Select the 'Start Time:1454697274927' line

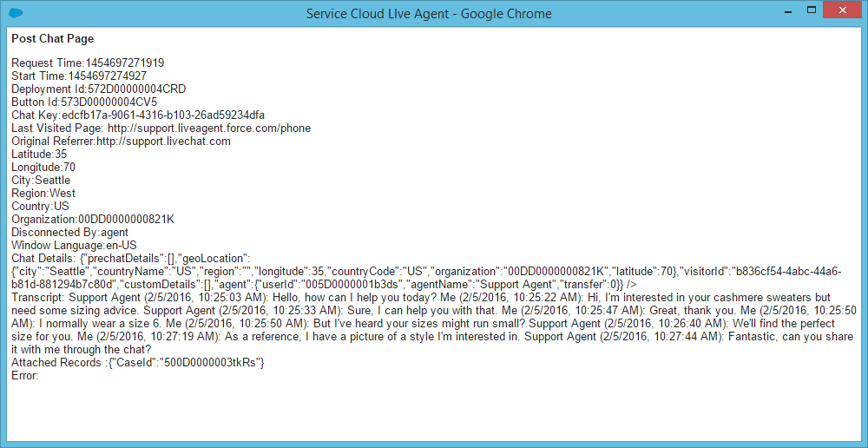click(x=79, y=76)
